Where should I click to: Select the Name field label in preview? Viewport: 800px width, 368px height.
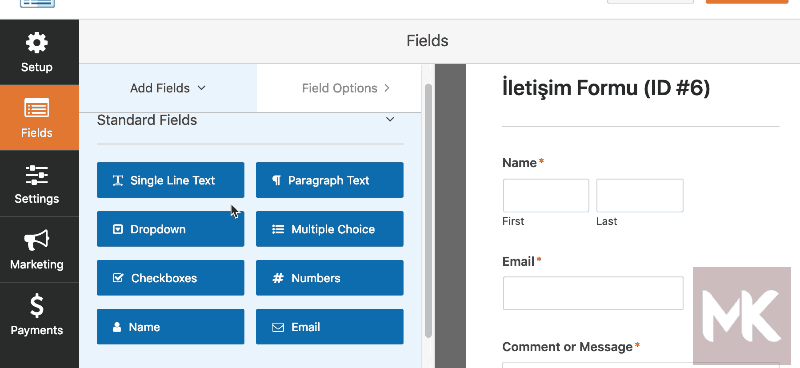519,163
